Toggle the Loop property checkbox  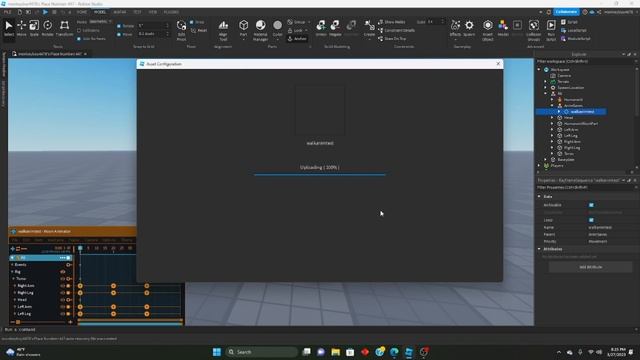pos(591,220)
